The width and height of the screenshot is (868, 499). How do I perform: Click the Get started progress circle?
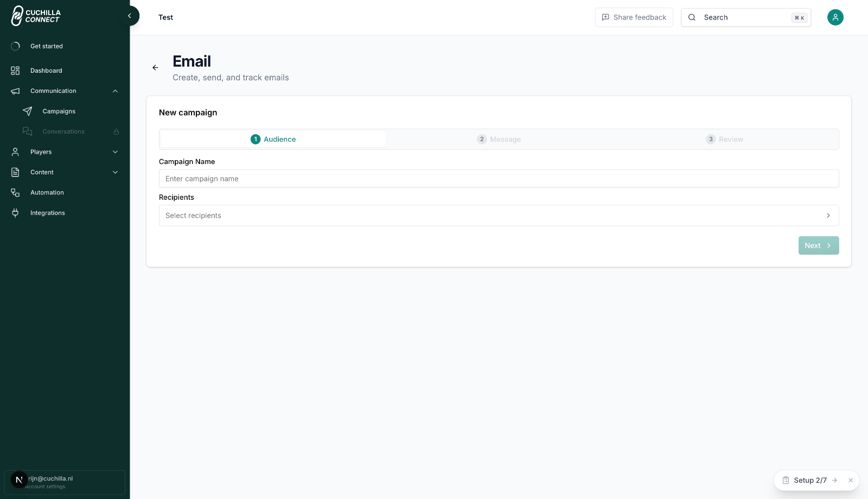(15, 46)
